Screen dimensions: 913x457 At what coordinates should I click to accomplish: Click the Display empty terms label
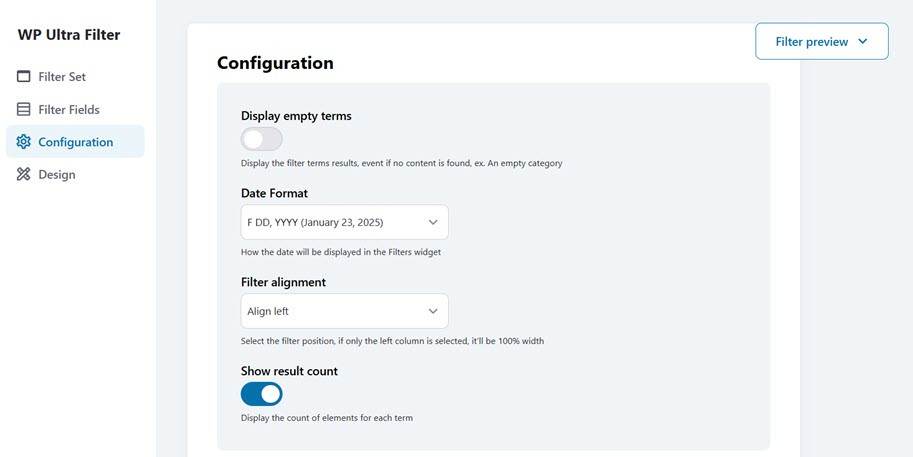tap(296, 116)
